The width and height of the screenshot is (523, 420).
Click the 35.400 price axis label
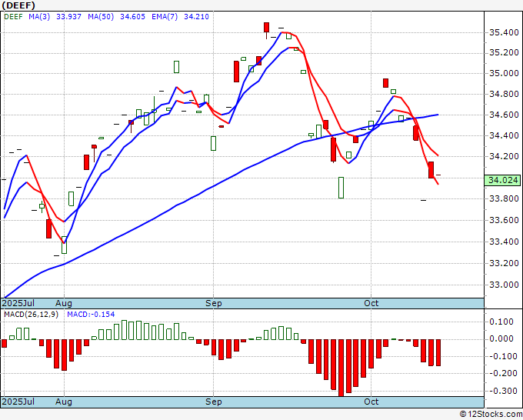pos(504,33)
